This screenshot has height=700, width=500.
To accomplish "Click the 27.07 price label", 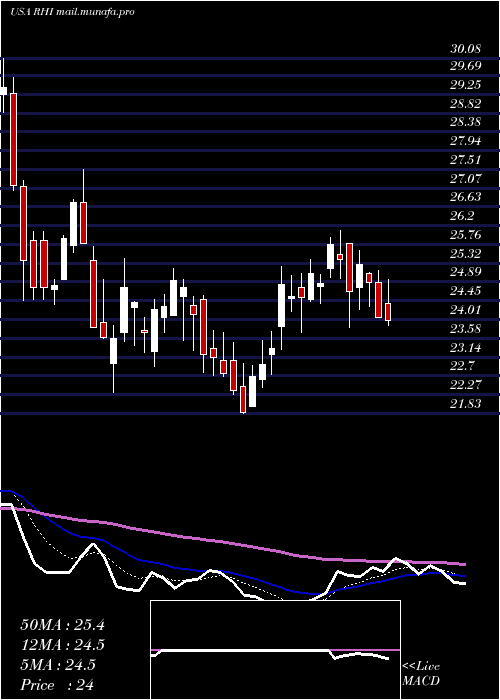I will click(466, 179).
